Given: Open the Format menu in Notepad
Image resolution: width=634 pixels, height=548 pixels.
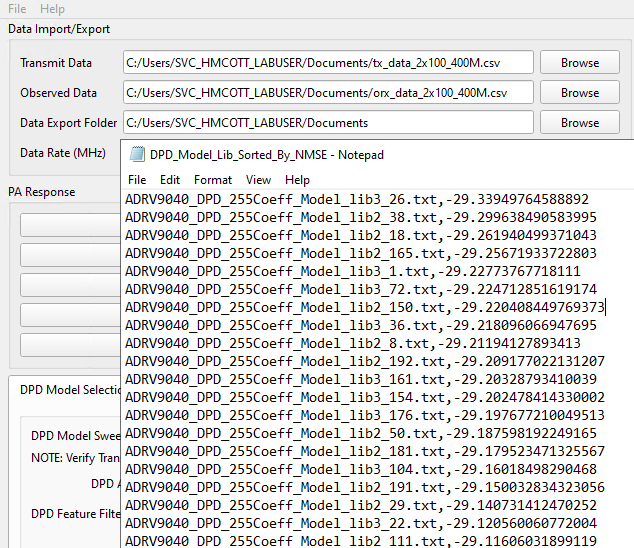Looking at the screenshot, I should click(x=213, y=180).
